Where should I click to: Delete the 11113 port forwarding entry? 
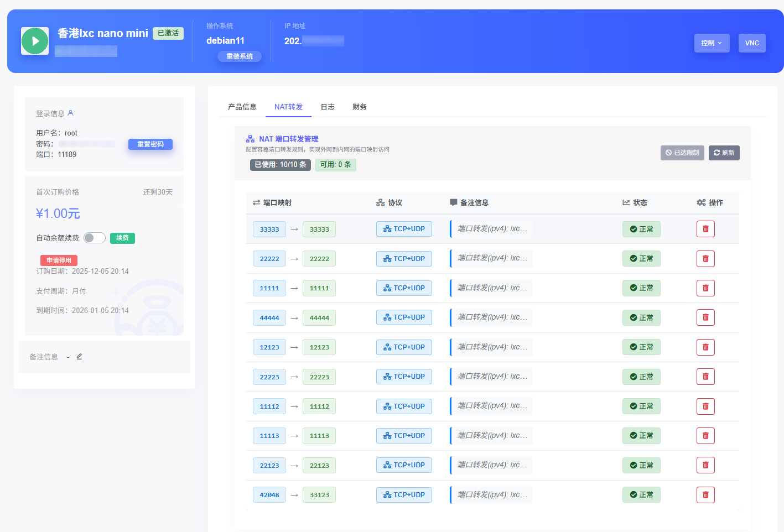click(x=705, y=436)
